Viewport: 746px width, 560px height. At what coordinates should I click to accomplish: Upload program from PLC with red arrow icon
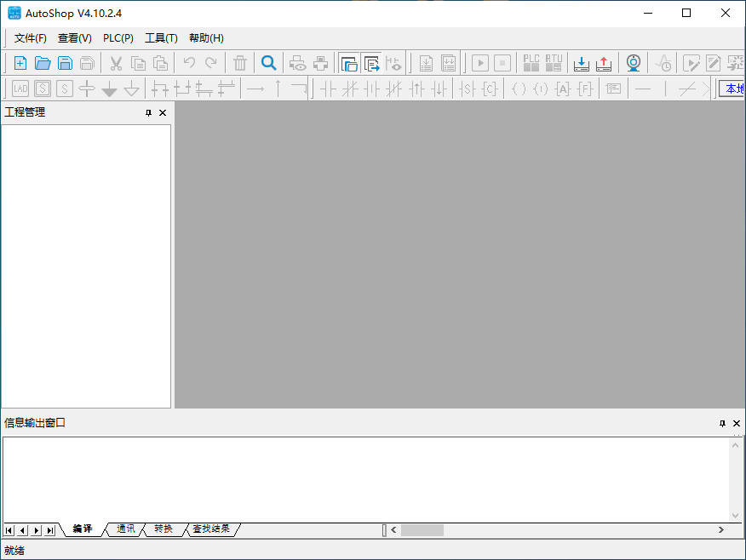pyautogui.click(x=604, y=63)
